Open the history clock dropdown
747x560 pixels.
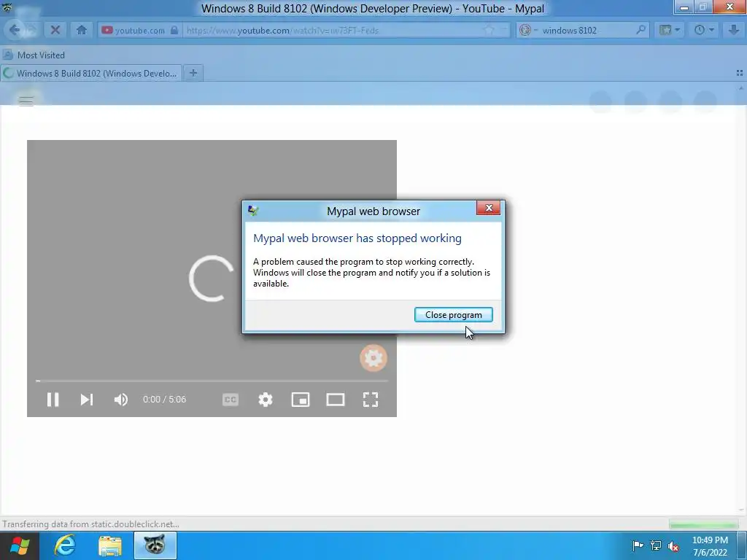704,30
